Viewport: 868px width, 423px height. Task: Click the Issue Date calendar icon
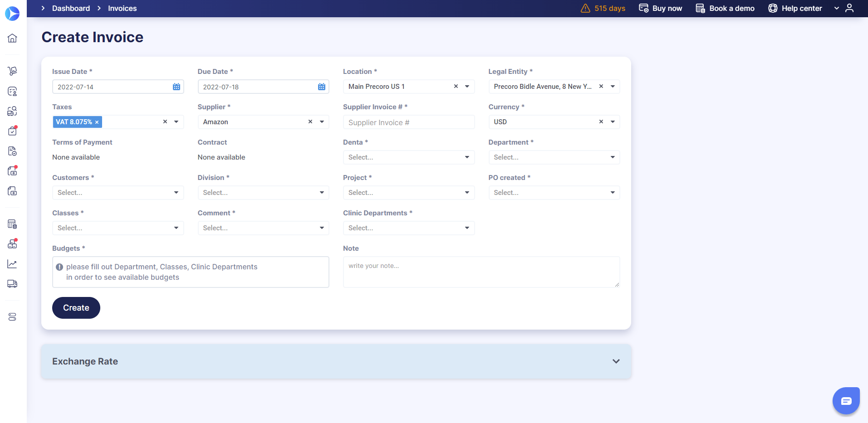(x=177, y=87)
